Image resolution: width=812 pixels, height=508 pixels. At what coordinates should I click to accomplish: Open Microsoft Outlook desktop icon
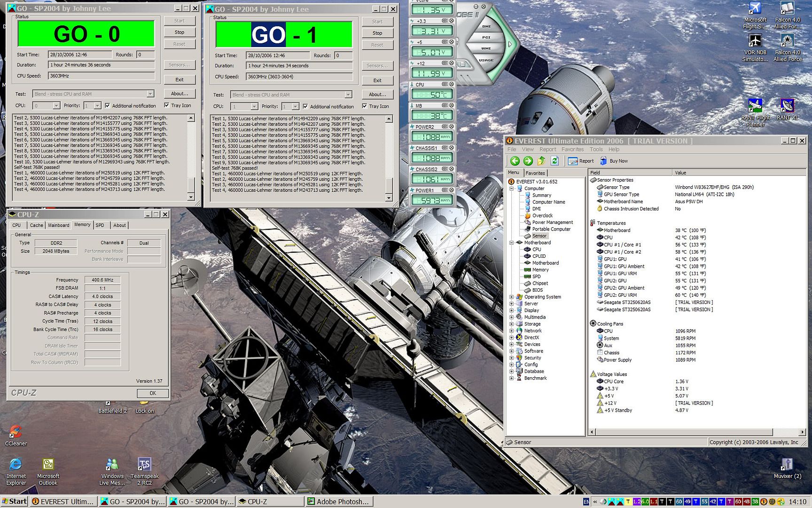pyautogui.click(x=48, y=471)
